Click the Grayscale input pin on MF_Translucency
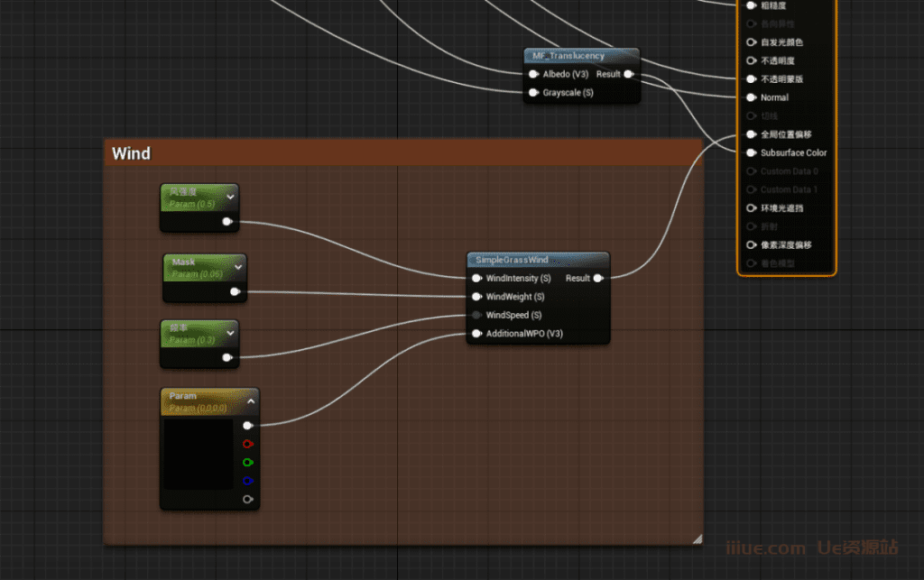This screenshot has width=924, height=580. tap(533, 93)
